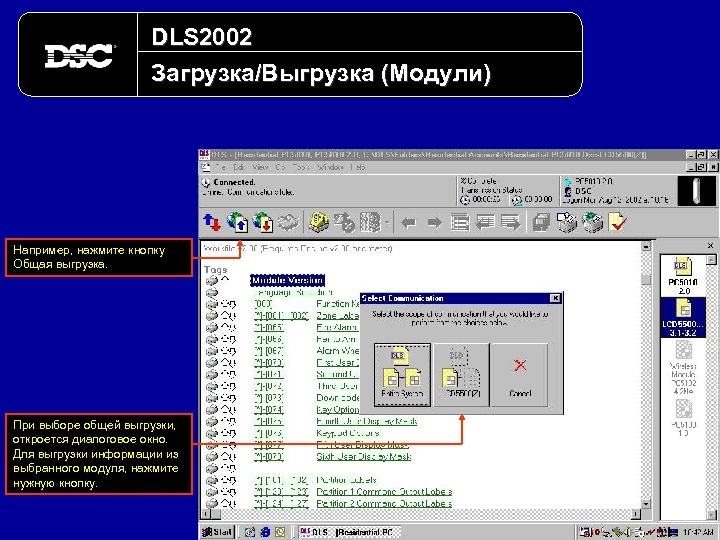Viewport: 720px width, 540px height.
Task: Click Cancel in Select Communication dialog
Action: tap(520, 375)
